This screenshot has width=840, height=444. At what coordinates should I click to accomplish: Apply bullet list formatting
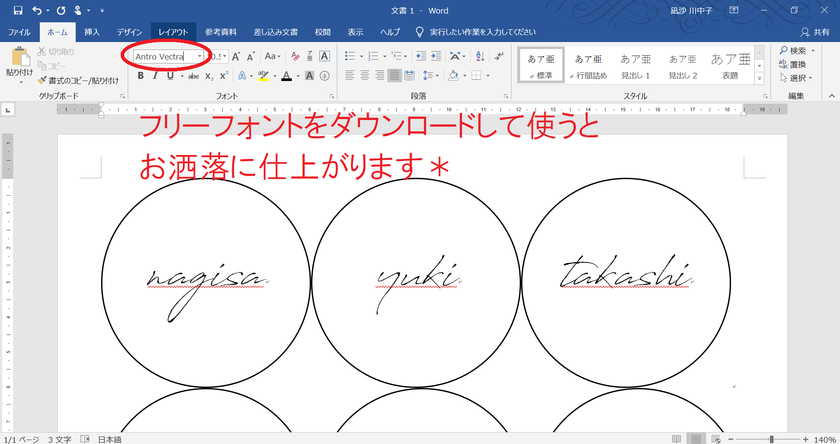click(350, 56)
